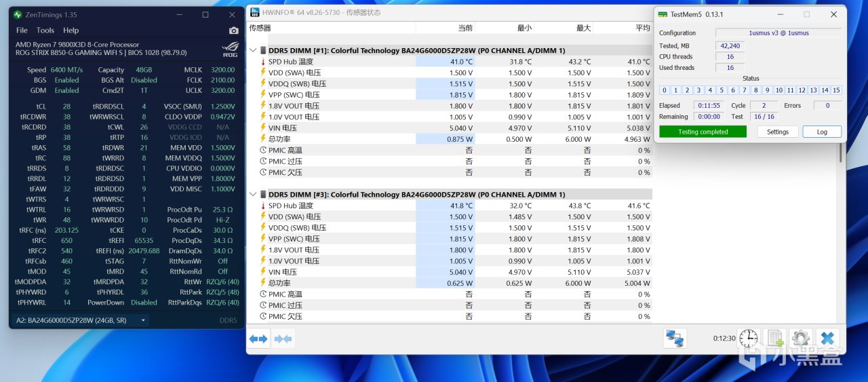Click the TestMem5 Errors count field

[827, 106]
